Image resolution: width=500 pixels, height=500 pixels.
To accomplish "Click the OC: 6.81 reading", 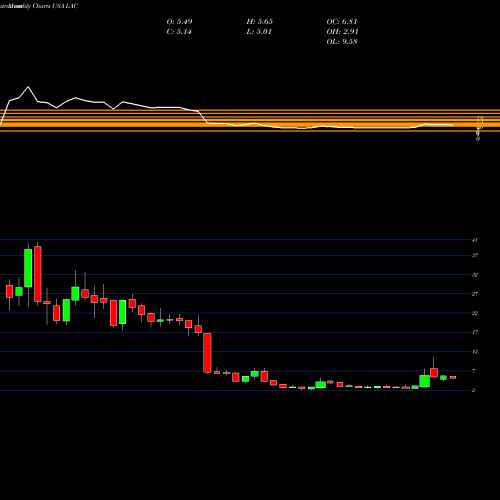I will tap(342, 22).
